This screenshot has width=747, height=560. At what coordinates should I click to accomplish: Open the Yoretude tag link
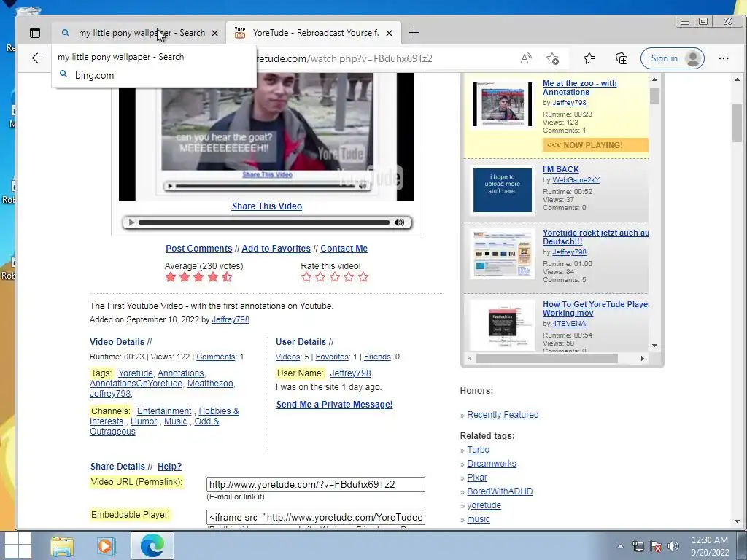(x=136, y=373)
